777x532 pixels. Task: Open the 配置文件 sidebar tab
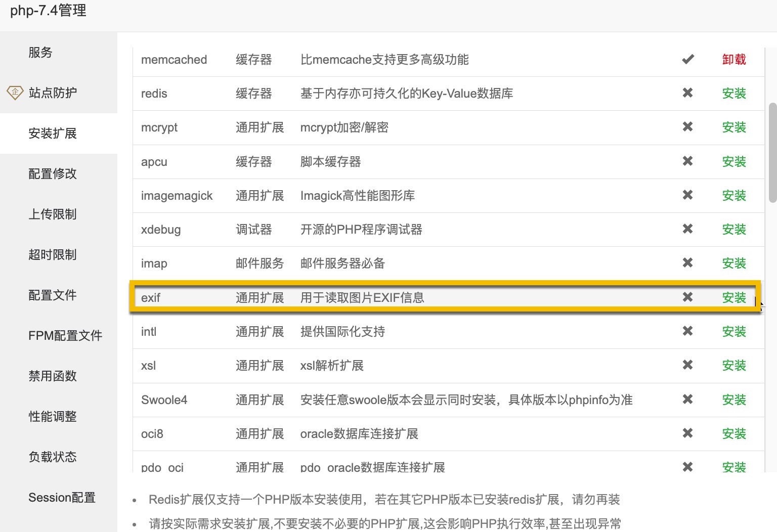(x=59, y=295)
